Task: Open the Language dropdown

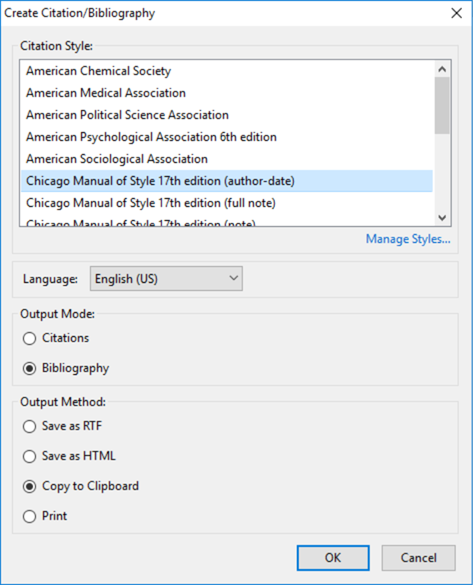Action: click(166, 279)
